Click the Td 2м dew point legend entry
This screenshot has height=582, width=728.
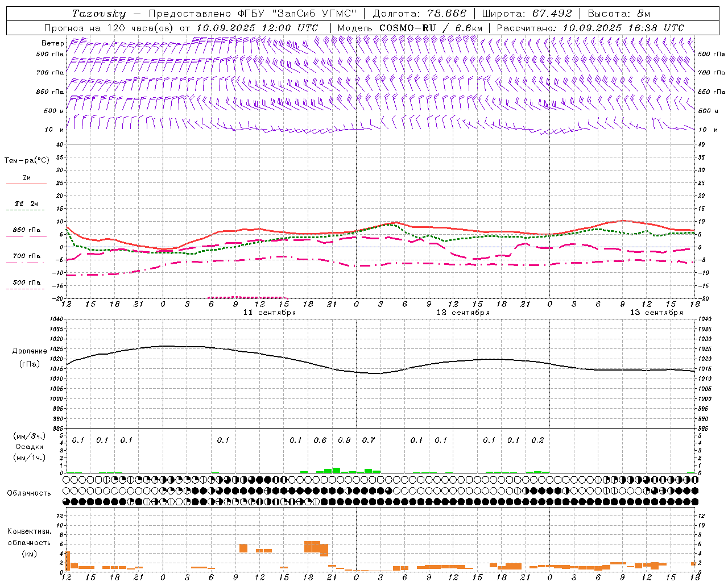pyautogui.click(x=27, y=203)
